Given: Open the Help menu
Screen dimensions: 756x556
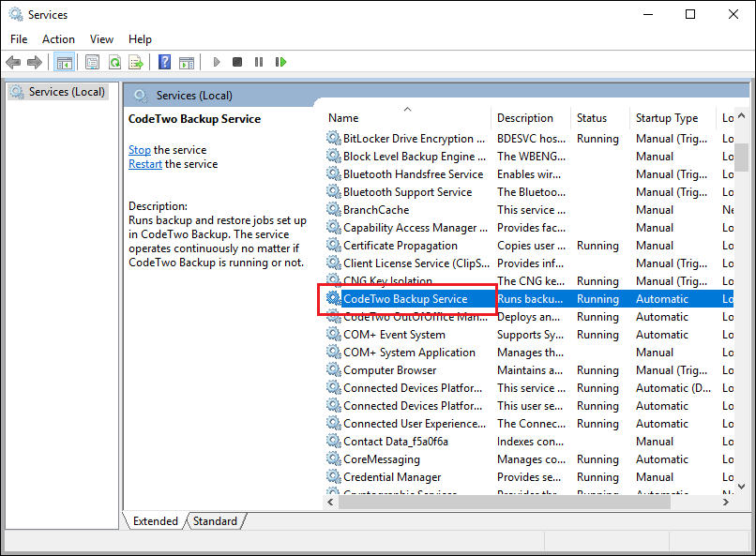Looking at the screenshot, I should pyautogui.click(x=140, y=39).
